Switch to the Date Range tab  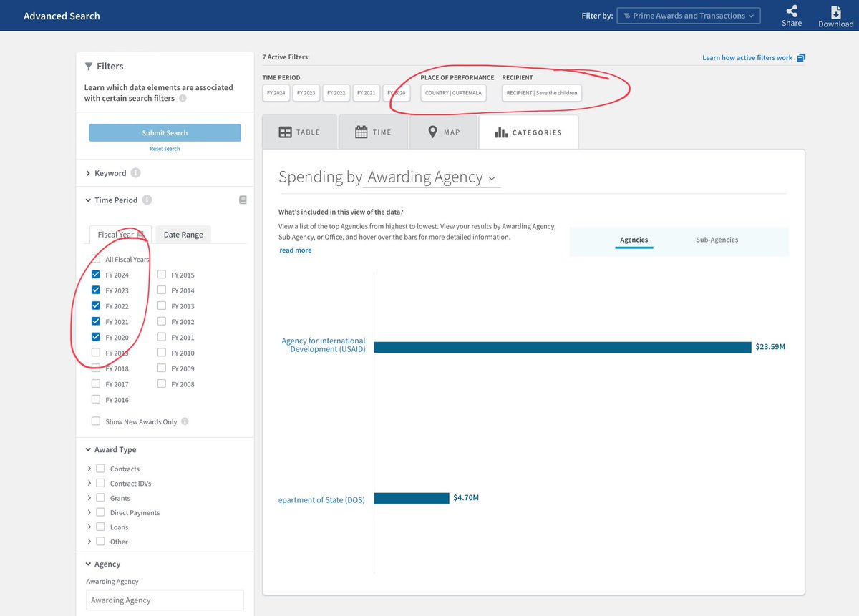(x=183, y=235)
